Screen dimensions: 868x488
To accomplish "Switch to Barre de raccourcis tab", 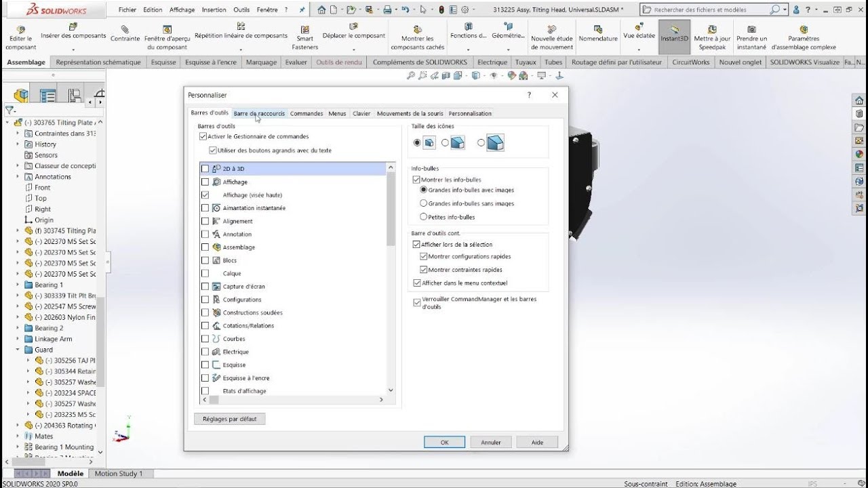I will click(259, 113).
